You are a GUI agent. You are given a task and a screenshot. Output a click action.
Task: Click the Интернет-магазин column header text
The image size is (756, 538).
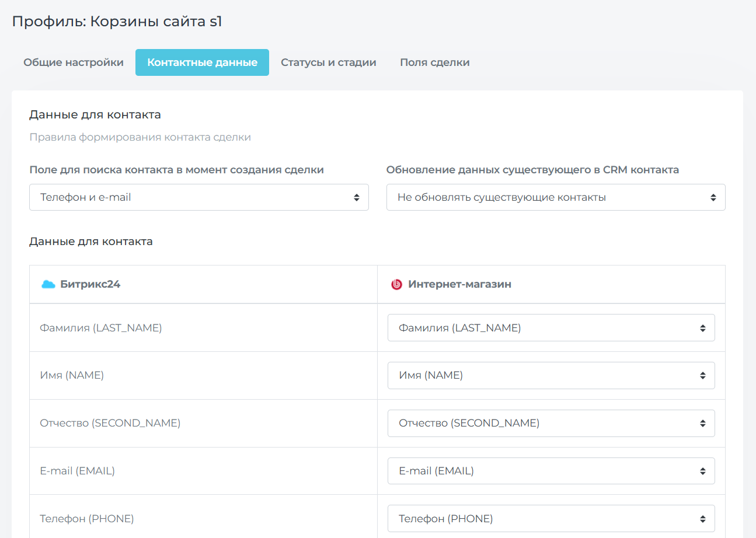click(459, 285)
